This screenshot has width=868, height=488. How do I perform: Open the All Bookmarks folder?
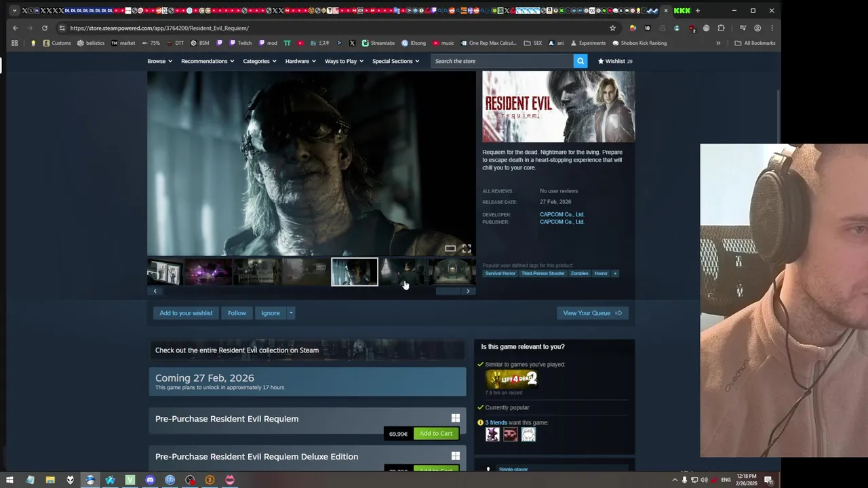(x=754, y=43)
